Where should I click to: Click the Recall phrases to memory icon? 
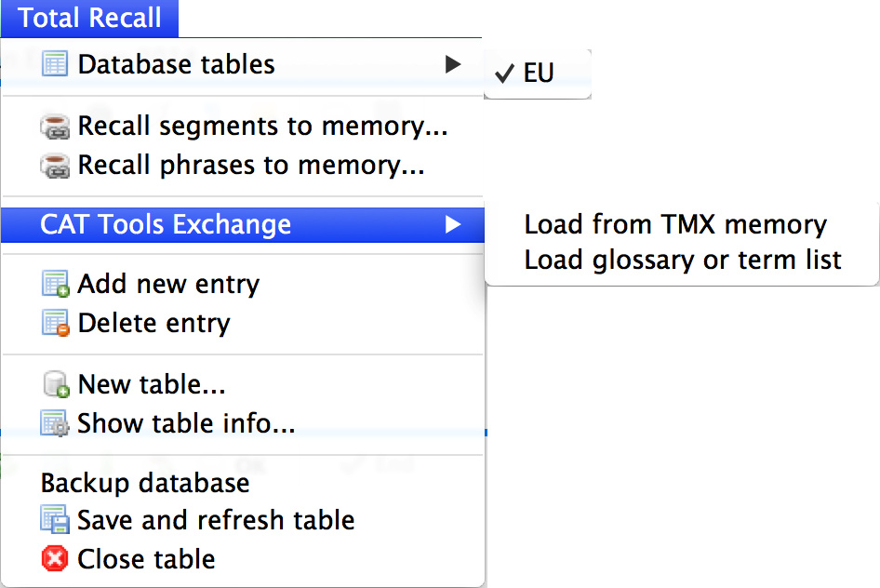click(x=55, y=166)
